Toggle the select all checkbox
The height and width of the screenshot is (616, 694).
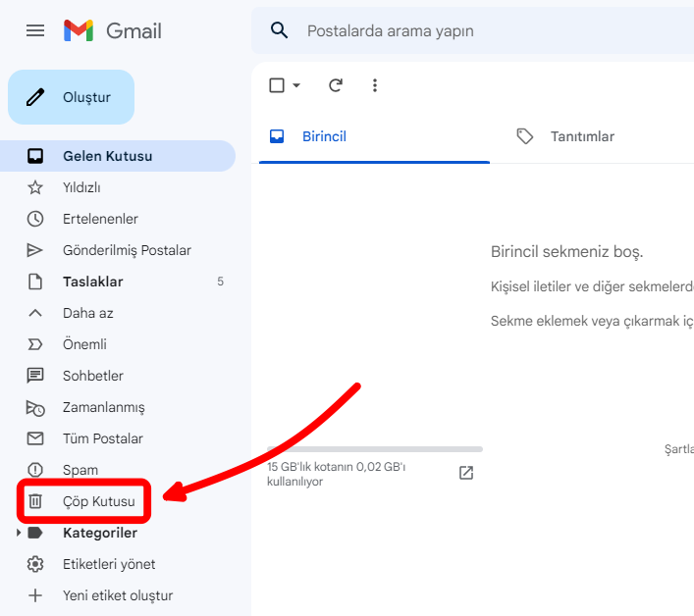coord(277,85)
